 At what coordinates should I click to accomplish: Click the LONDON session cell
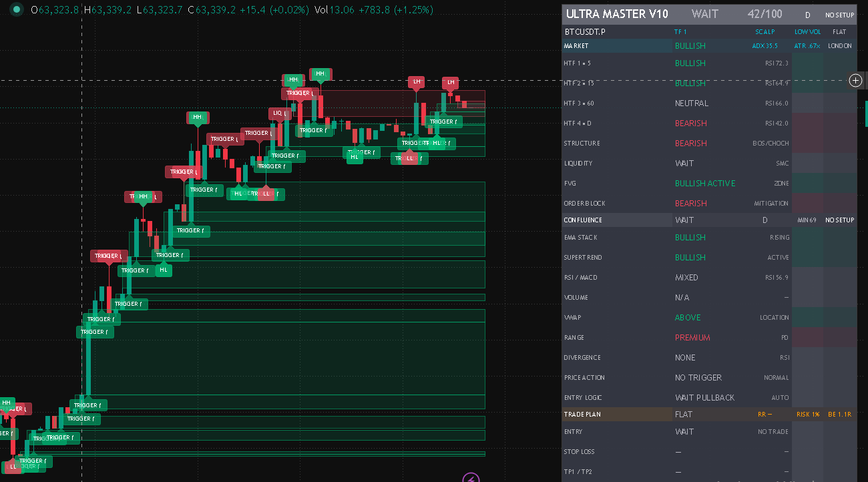click(840, 46)
